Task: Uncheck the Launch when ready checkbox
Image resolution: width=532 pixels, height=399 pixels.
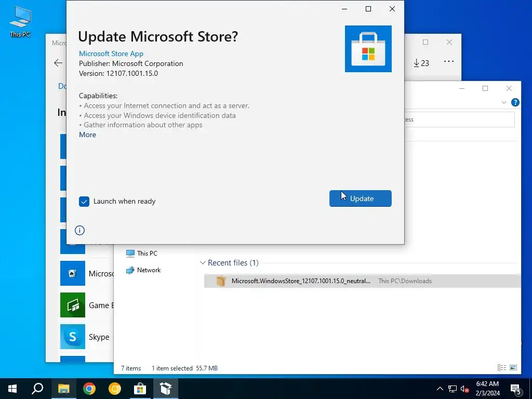Action: coord(84,202)
